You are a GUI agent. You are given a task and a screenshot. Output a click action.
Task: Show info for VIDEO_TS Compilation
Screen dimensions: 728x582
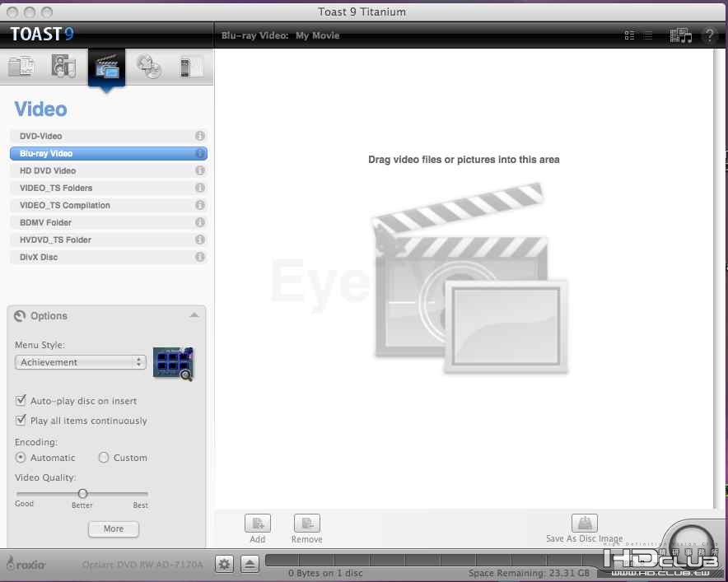(x=200, y=205)
